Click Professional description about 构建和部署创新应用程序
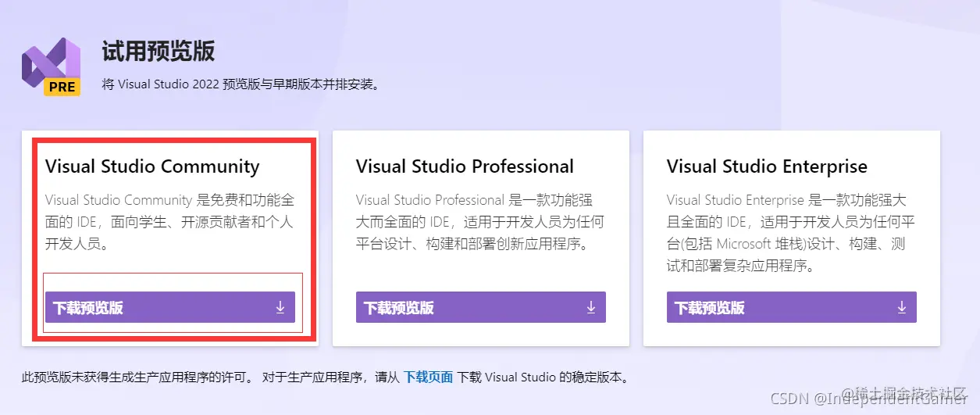The height and width of the screenshot is (415, 980). (x=480, y=222)
